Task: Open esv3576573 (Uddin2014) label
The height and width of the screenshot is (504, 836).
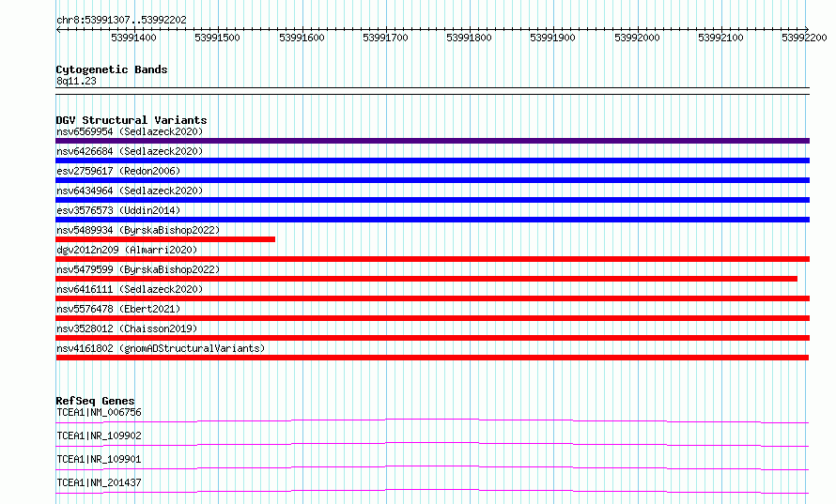Action: pos(118,210)
